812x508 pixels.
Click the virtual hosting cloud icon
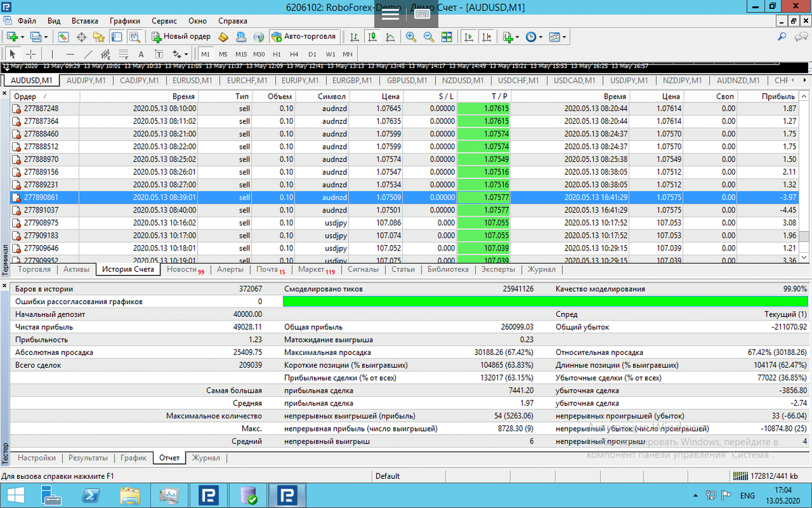coord(241,37)
